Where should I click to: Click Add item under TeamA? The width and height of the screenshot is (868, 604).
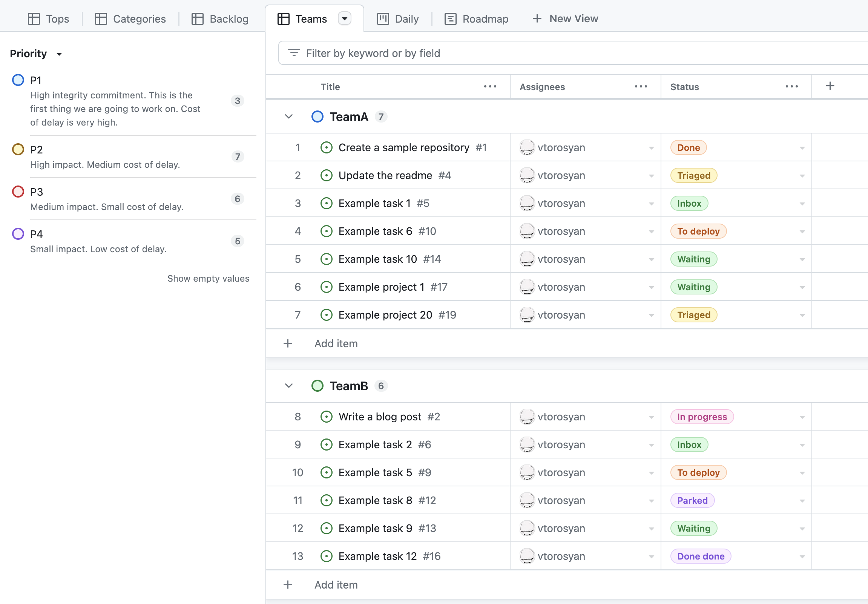336,343
